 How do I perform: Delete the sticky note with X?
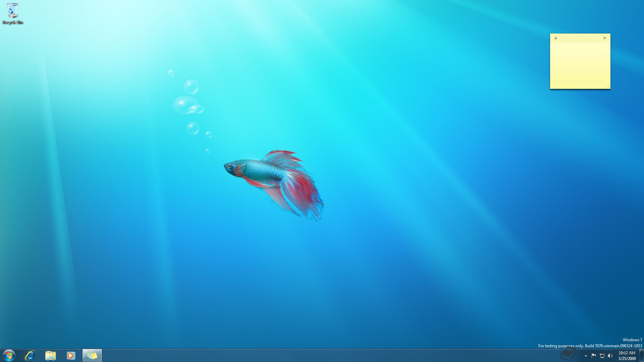pos(605,38)
